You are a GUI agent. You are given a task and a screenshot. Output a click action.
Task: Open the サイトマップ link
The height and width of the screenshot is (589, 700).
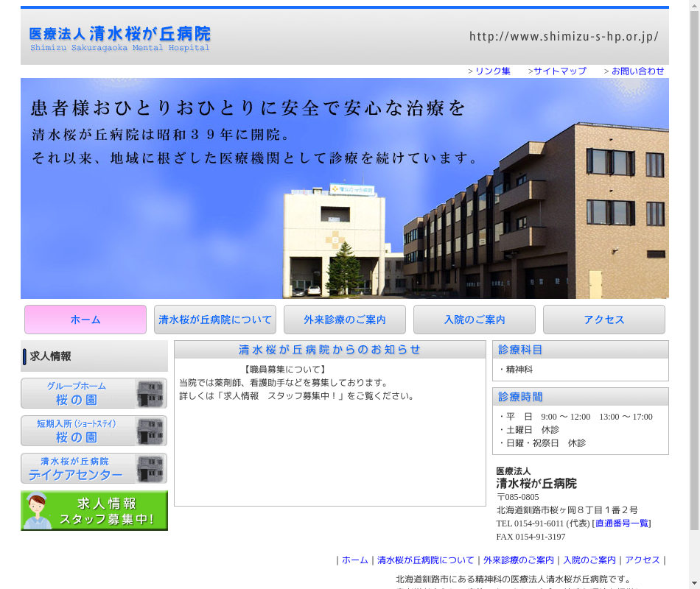coord(560,71)
